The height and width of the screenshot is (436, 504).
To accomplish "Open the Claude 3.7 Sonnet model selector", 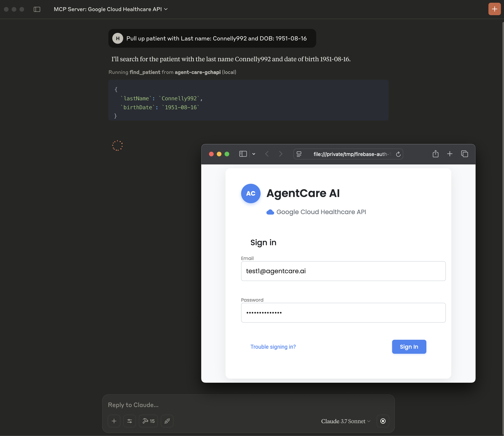I will click(x=345, y=421).
